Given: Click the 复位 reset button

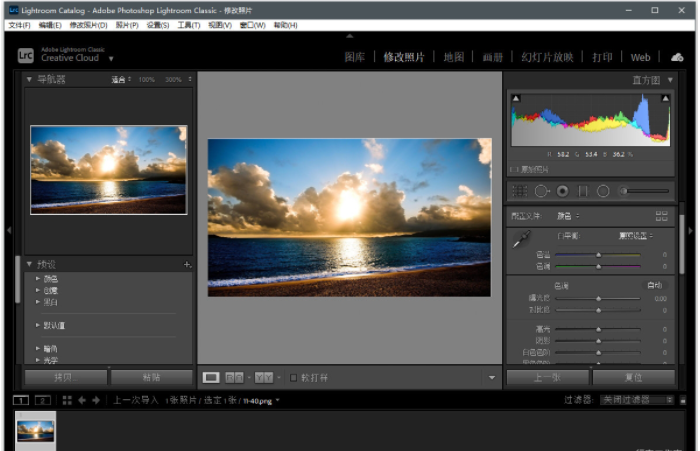Looking at the screenshot, I should [x=633, y=377].
